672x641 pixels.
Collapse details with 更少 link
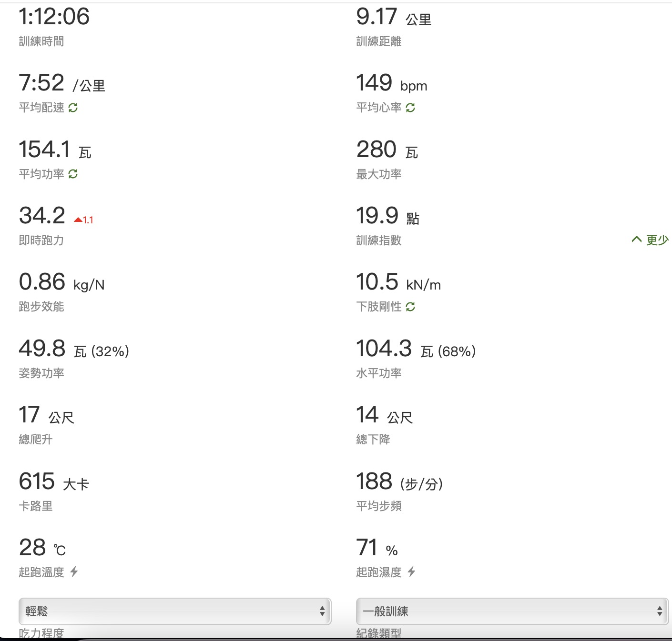pyautogui.click(x=657, y=240)
